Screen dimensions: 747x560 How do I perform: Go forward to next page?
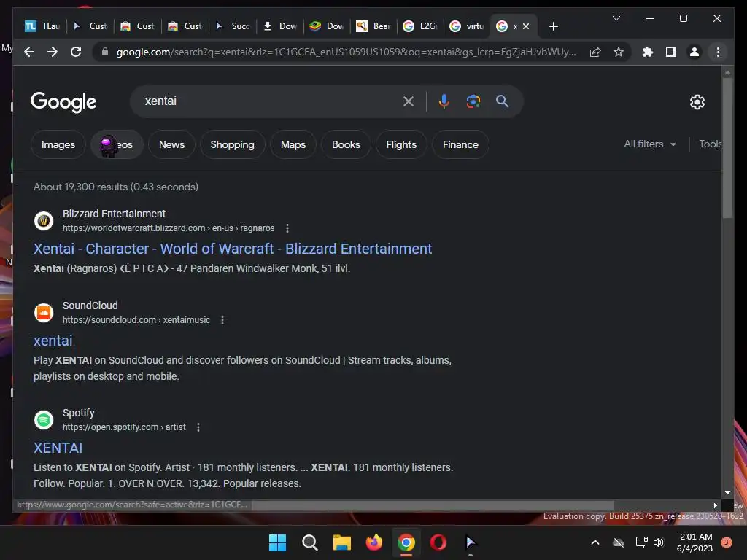click(53, 52)
